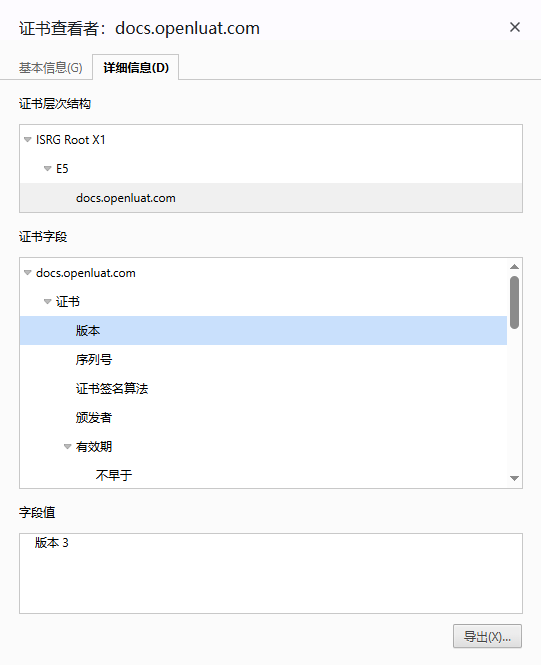Select the 证书签名算法 field
This screenshot has height=665, width=541.
click(112, 388)
